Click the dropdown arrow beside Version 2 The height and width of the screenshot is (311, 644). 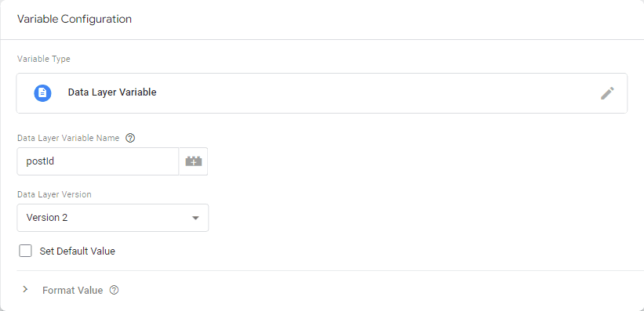tap(195, 219)
